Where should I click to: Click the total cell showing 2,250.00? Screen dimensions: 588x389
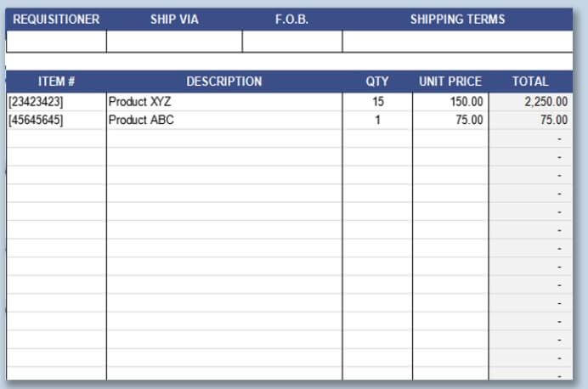click(530, 102)
